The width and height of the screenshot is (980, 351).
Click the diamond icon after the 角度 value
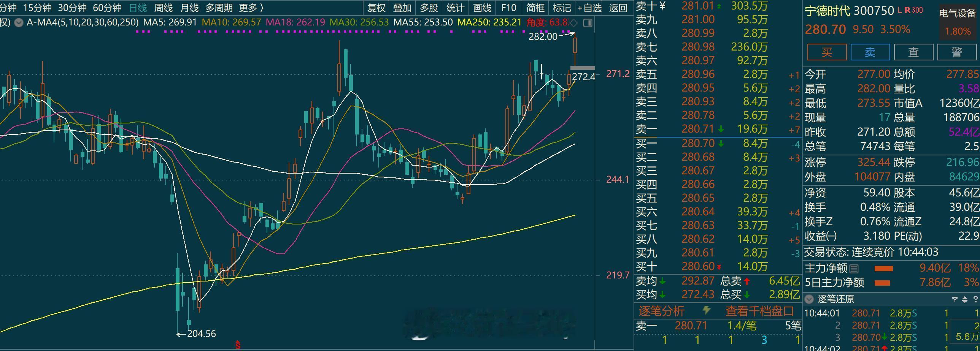(x=574, y=23)
